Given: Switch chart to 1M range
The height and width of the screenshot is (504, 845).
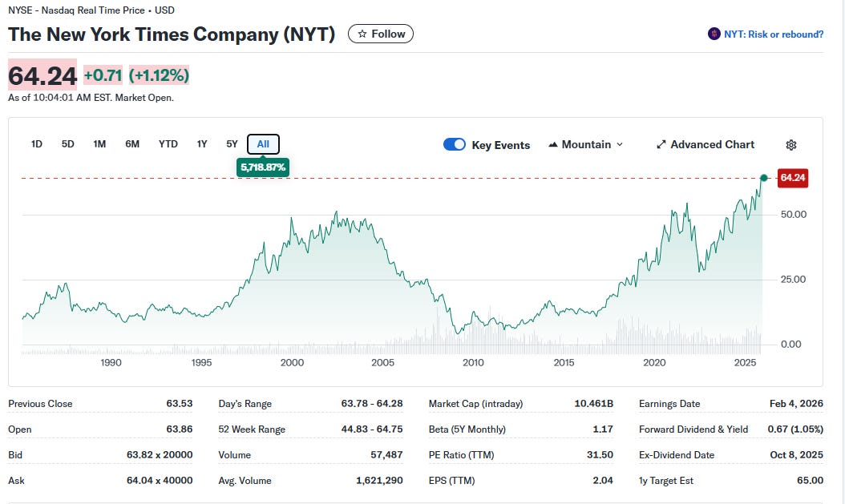Looking at the screenshot, I should click(x=99, y=143).
